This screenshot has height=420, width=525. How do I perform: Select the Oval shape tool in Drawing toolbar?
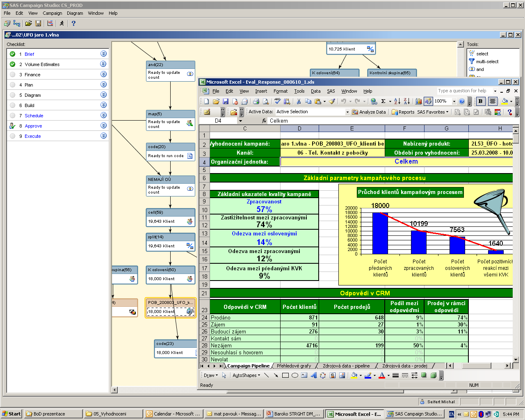295,375
